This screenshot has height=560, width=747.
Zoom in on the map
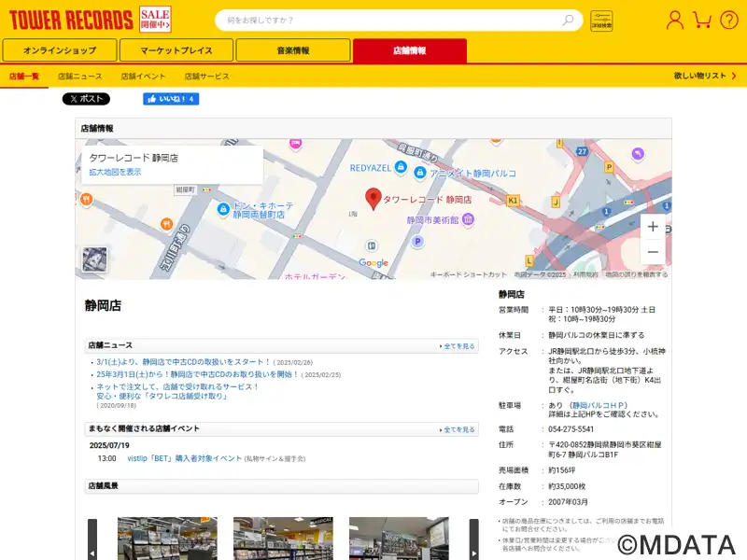pyautogui.click(x=653, y=227)
